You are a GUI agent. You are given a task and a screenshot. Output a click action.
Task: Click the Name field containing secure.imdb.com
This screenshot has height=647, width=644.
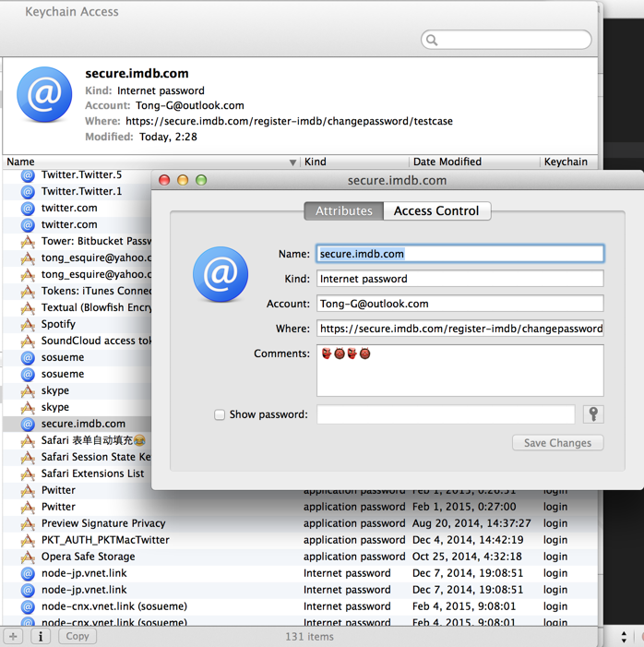point(460,254)
